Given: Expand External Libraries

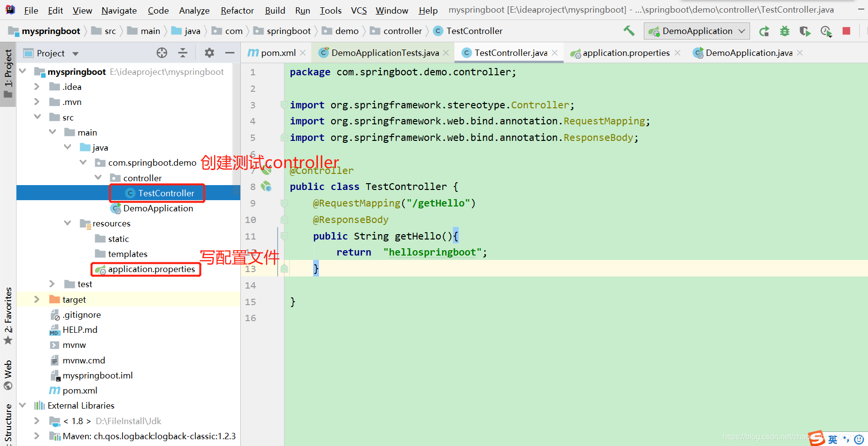Looking at the screenshot, I should (22, 405).
